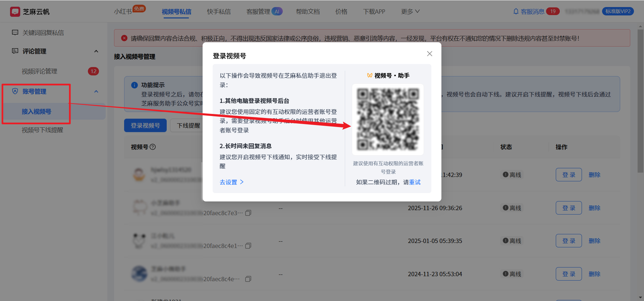Screen dimensions: 644x301
Task: Click the 19 badge beside 客服消息
Action: click(x=553, y=11)
